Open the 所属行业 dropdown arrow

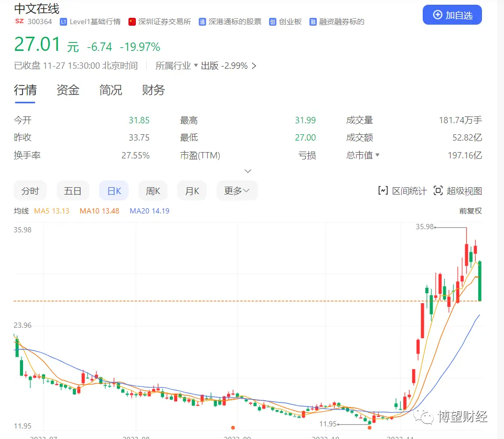point(196,65)
